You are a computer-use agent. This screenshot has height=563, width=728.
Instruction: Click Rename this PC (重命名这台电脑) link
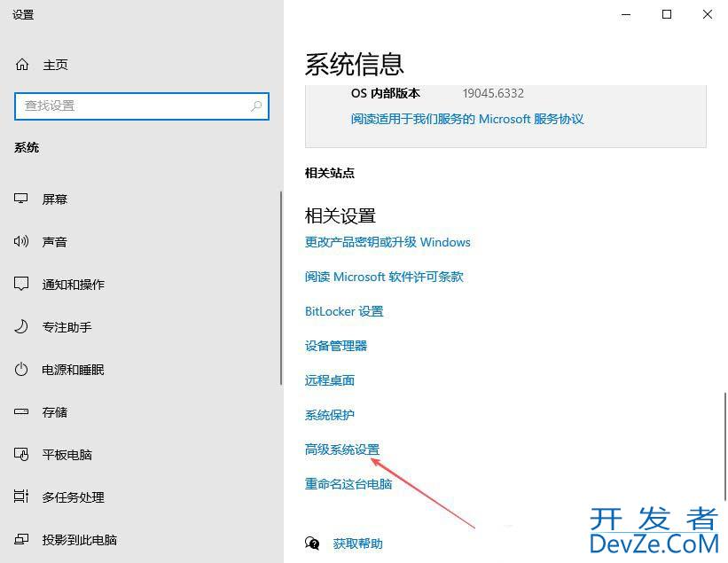[348, 484]
